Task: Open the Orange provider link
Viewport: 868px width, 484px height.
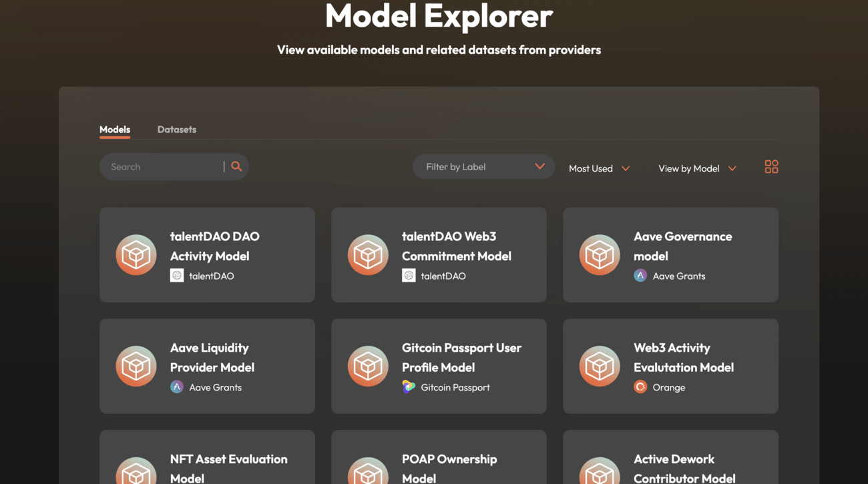Action: coord(669,387)
